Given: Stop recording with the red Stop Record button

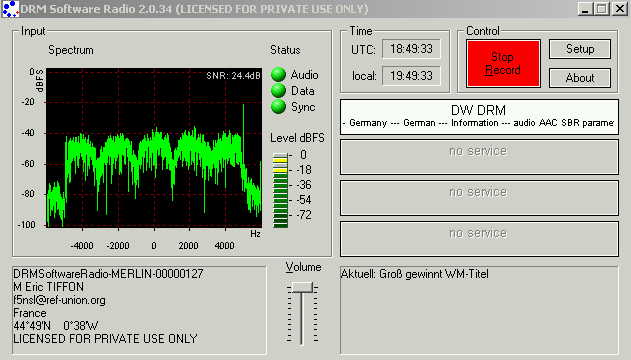Looking at the screenshot, I should click(503, 64).
